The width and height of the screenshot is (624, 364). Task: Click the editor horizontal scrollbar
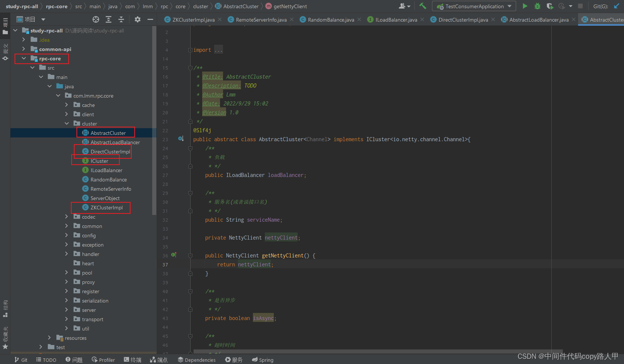tap(378, 351)
